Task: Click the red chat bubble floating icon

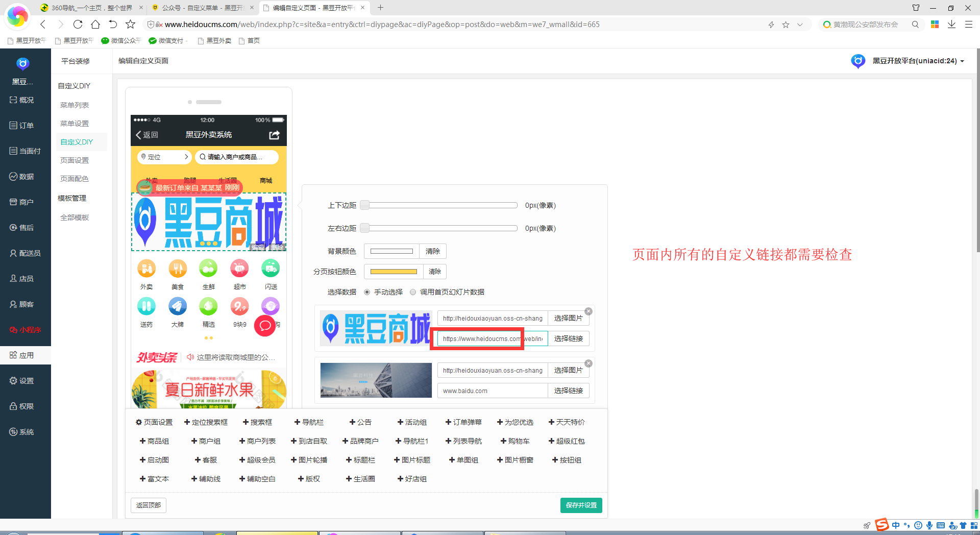Action: [265, 326]
